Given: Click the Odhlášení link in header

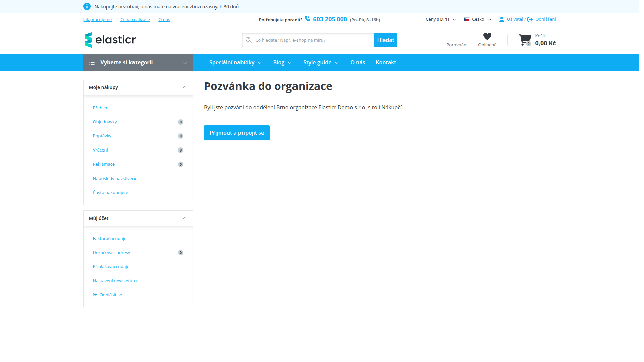Looking at the screenshot, I should coord(546,19).
